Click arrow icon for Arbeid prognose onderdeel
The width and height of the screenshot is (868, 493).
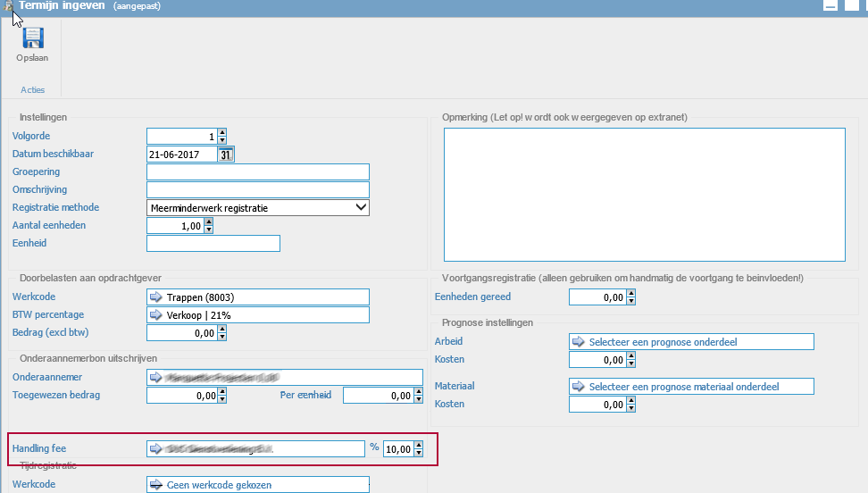point(578,342)
